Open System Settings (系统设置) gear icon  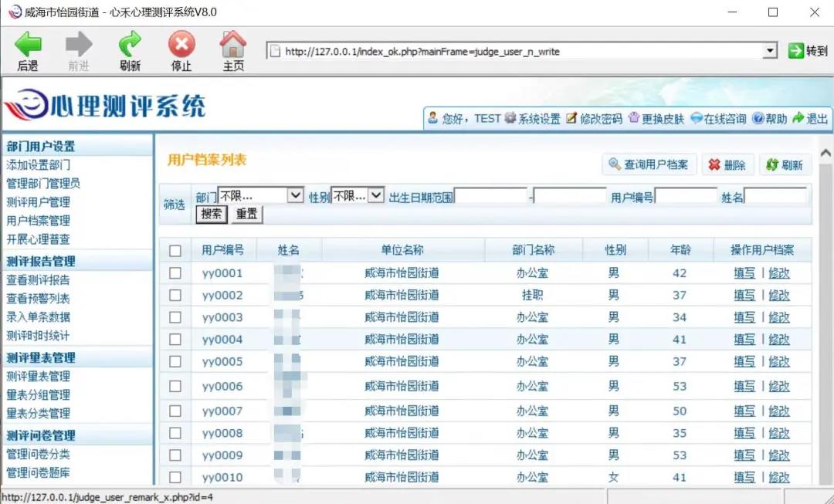[510, 118]
